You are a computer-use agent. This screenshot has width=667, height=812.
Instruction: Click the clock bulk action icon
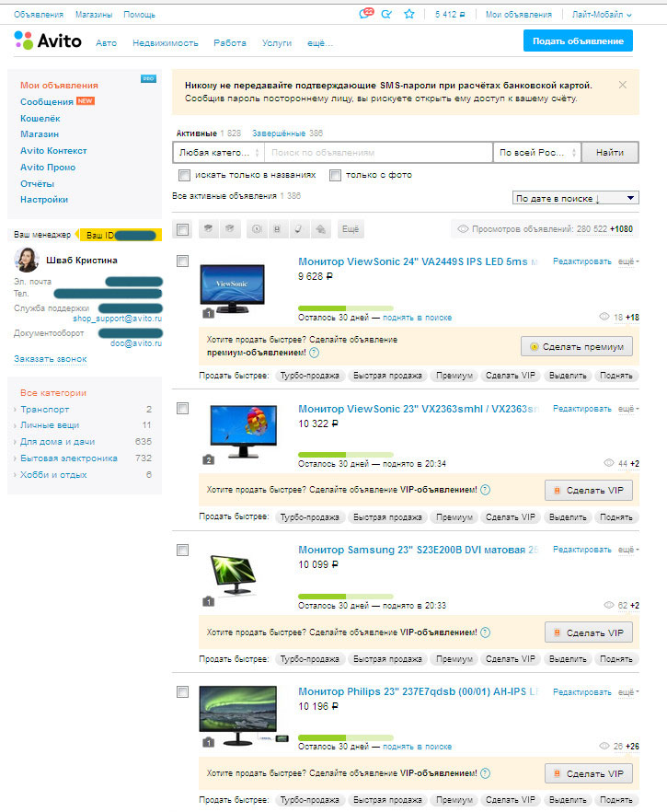click(x=257, y=229)
